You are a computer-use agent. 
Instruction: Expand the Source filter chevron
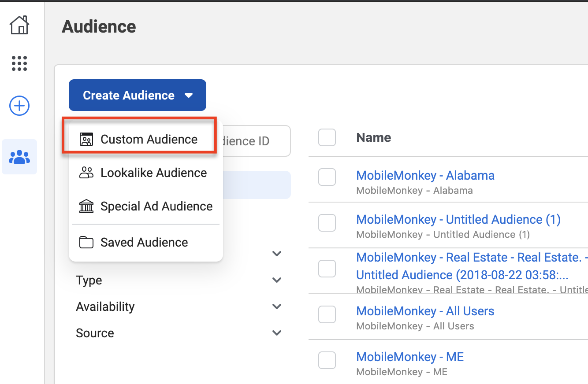277,333
